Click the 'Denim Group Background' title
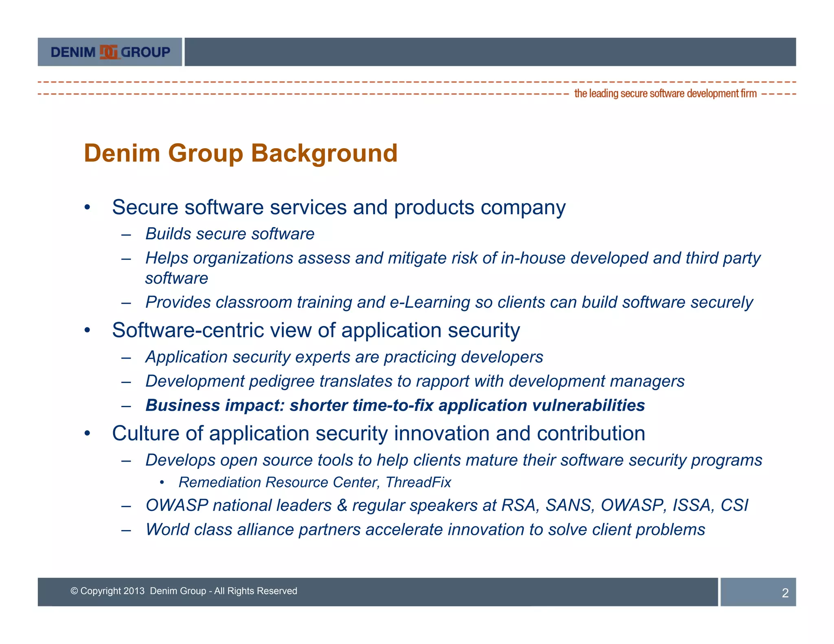The width and height of the screenshot is (834, 644). 240,153
